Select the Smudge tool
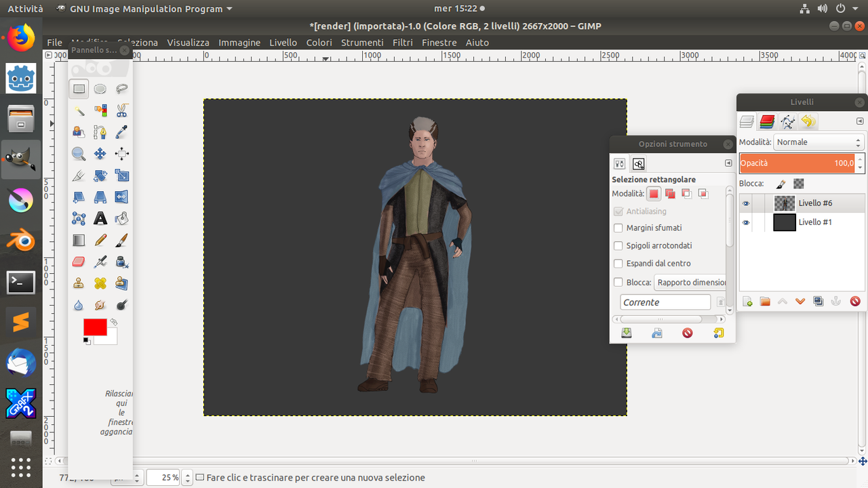The height and width of the screenshot is (488, 868). click(100, 306)
